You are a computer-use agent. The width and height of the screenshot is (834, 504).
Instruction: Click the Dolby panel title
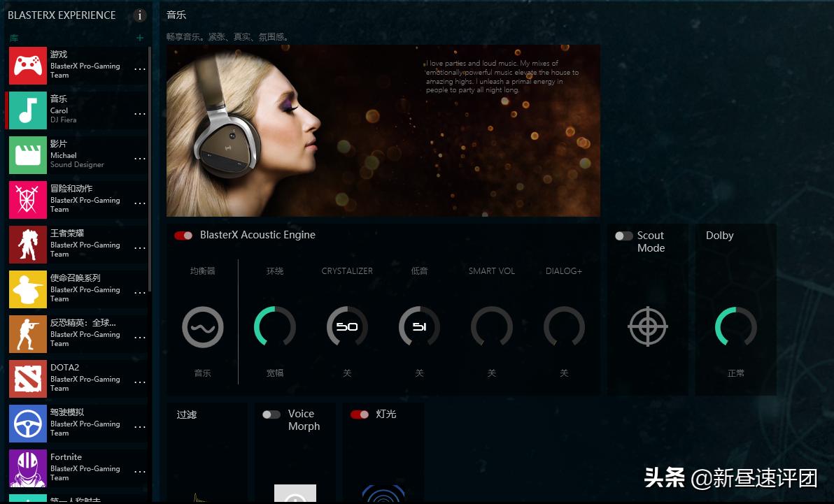pyautogui.click(x=720, y=236)
